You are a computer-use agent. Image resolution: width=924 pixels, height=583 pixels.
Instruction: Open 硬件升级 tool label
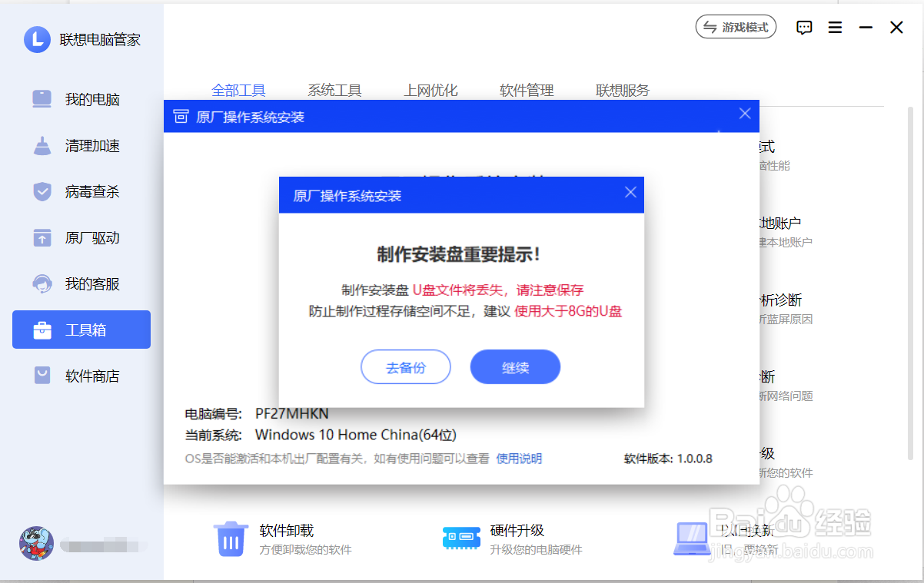(517, 530)
